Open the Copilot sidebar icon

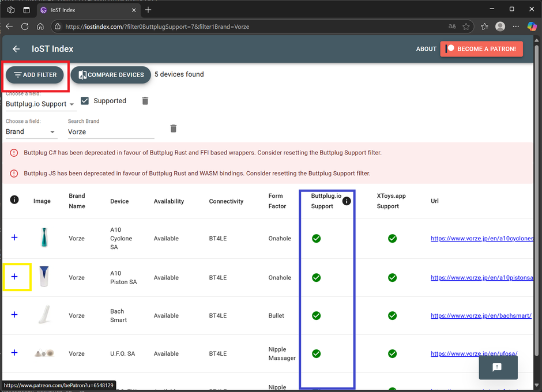(532, 27)
